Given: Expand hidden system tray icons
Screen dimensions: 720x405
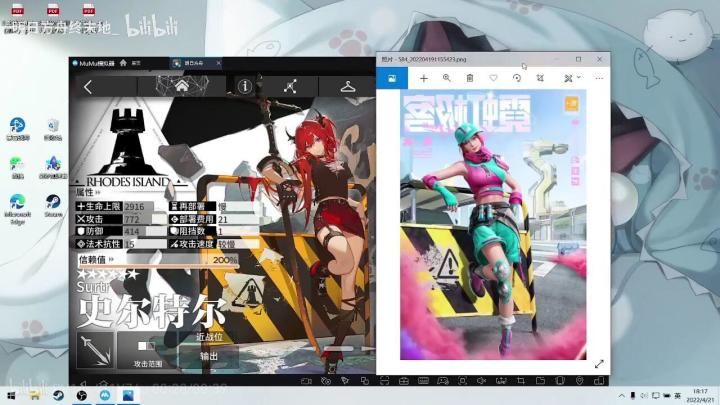Looking at the screenshot, I should point(621,395).
